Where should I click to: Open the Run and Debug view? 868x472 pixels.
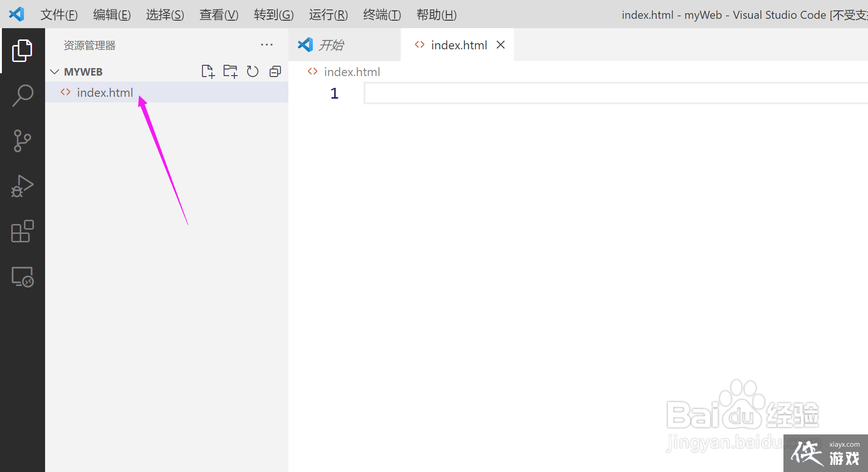tap(22, 186)
